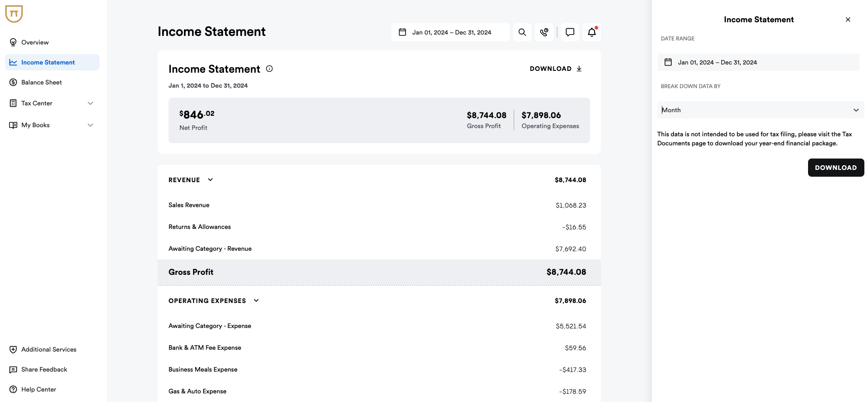
Task: Collapse the Operating Expenses section
Action: (x=256, y=301)
